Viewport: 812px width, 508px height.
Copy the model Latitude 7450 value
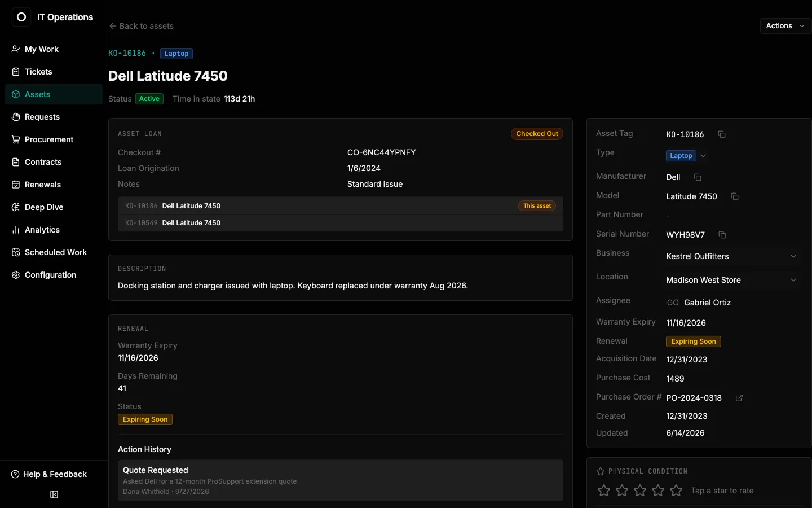pos(735,196)
